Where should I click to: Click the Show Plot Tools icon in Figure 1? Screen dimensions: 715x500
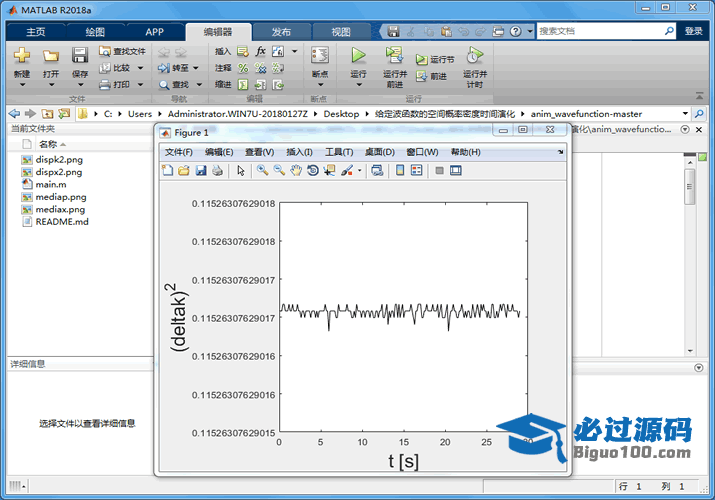tap(456, 170)
